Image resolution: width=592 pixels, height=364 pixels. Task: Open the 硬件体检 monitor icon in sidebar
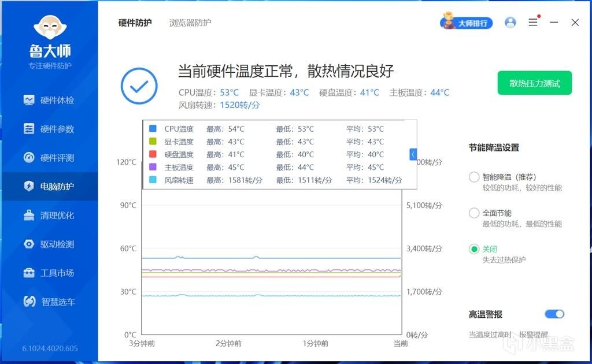tap(29, 100)
